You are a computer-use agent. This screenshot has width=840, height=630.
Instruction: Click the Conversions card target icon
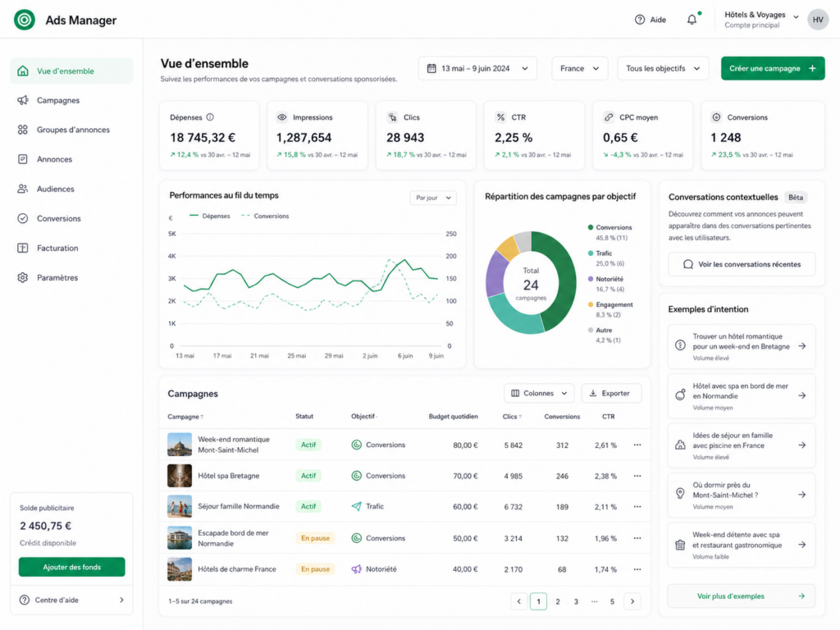pos(716,116)
